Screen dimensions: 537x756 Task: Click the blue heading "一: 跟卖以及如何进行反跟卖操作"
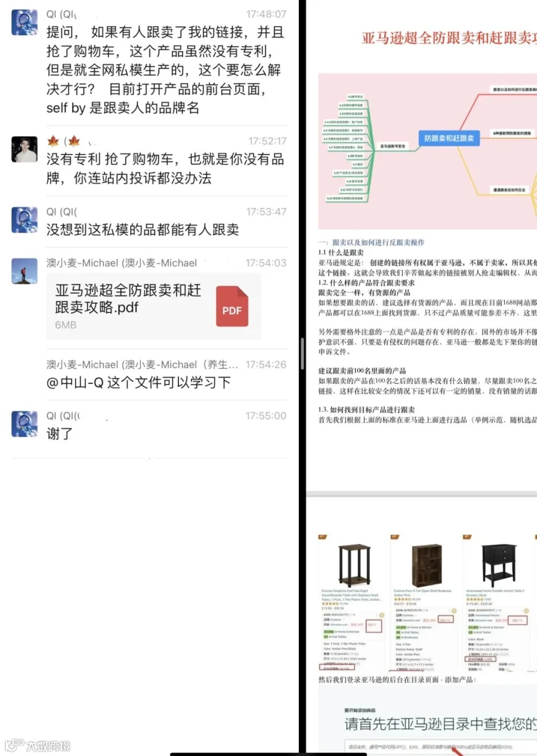(x=371, y=243)
